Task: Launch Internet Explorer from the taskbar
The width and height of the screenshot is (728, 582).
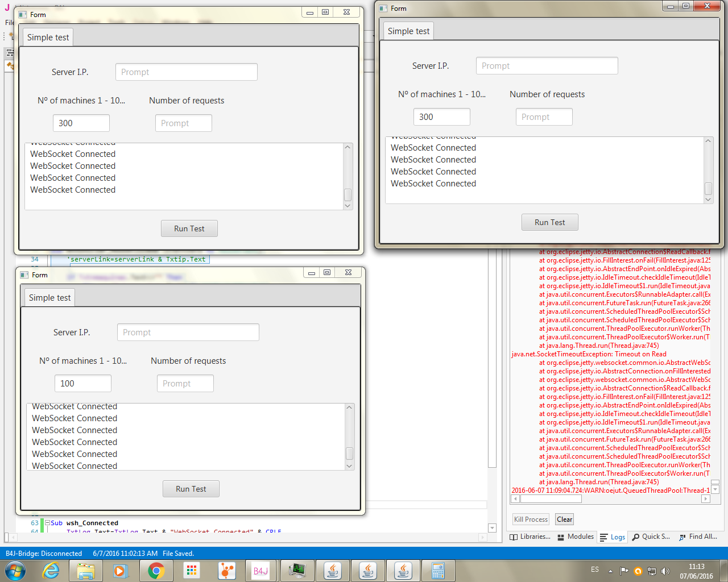Action: 51,571
